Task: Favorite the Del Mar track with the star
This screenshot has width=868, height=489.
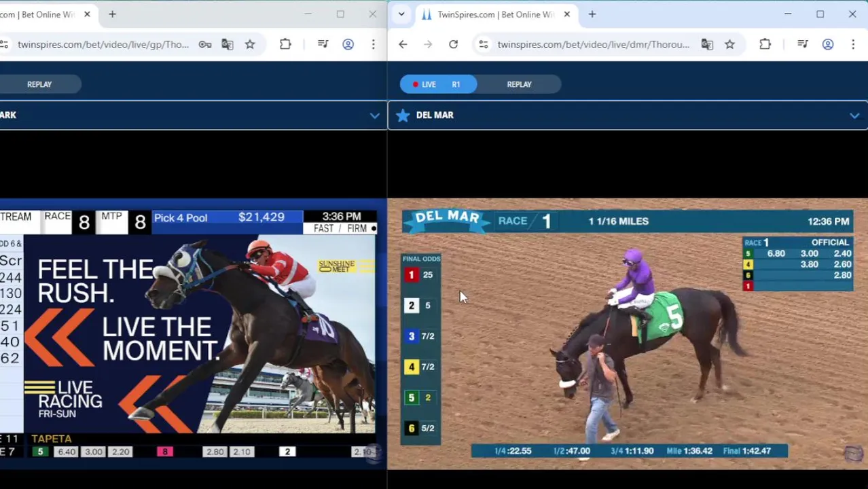Action: 403,115
